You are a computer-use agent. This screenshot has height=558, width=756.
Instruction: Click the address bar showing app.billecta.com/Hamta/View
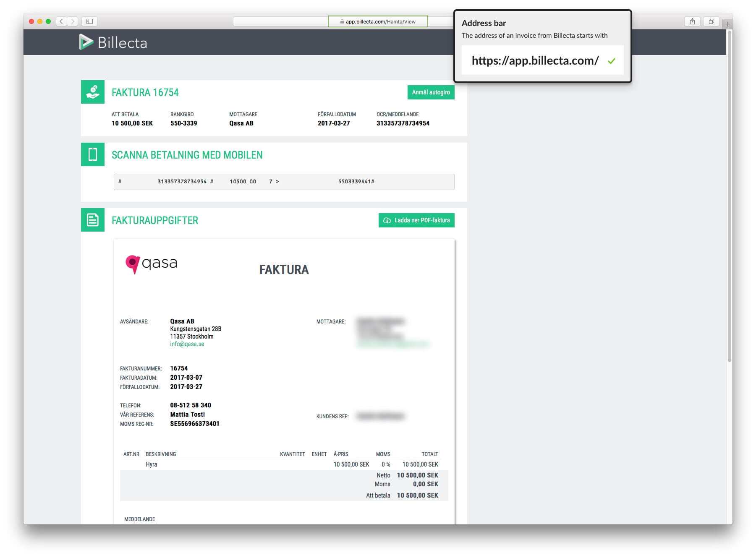point(378,21)
